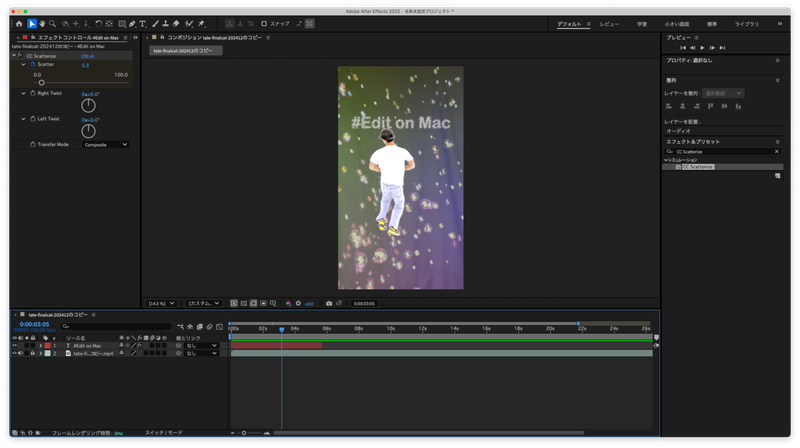Screen dimensions: 800x448
Task: Select the Type text tool
Action: [x=143, y=23]
